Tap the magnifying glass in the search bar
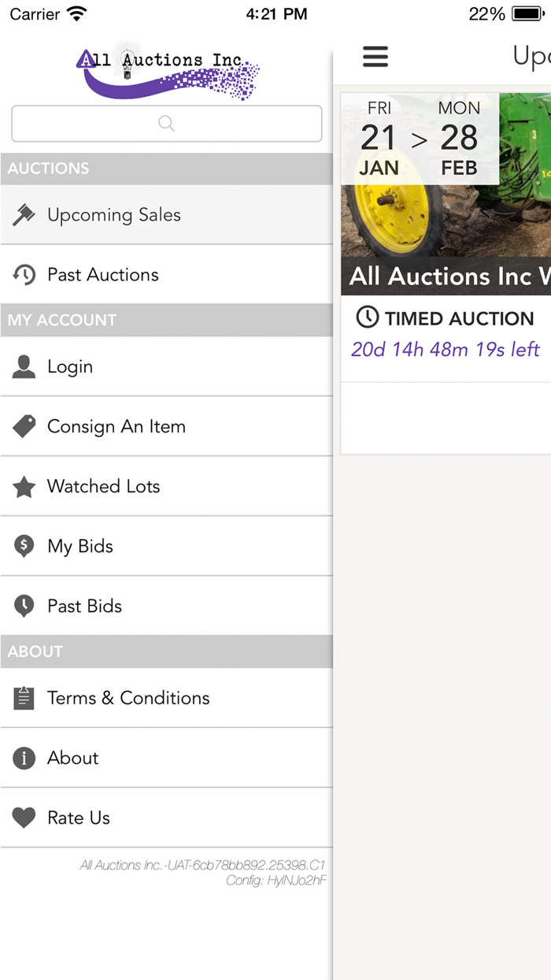This screenshot has width=551, height=980. (x=166, y=123)
